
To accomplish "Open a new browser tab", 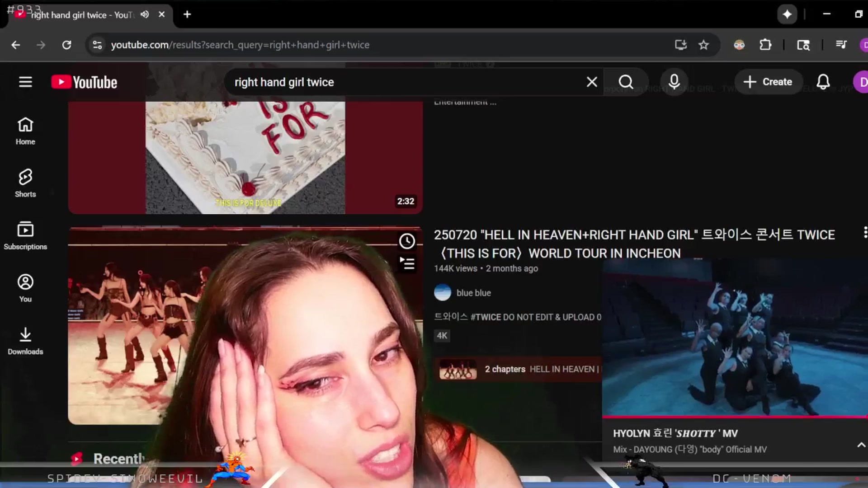I will [x=187, y=14].
